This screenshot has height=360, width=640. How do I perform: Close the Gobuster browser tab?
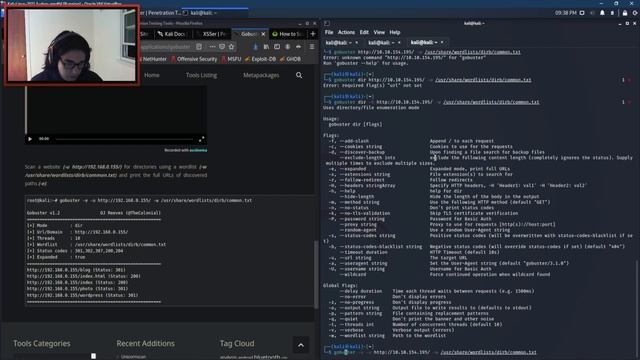coord(263,34)
